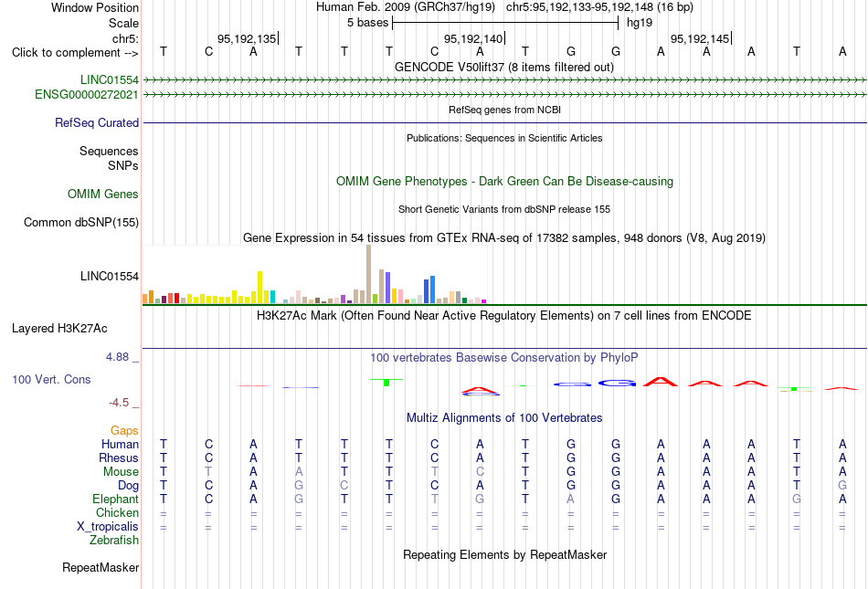This screenshot has height=589, width=868.
Task: Click the Chicken species label
Action: pos(117,512)
